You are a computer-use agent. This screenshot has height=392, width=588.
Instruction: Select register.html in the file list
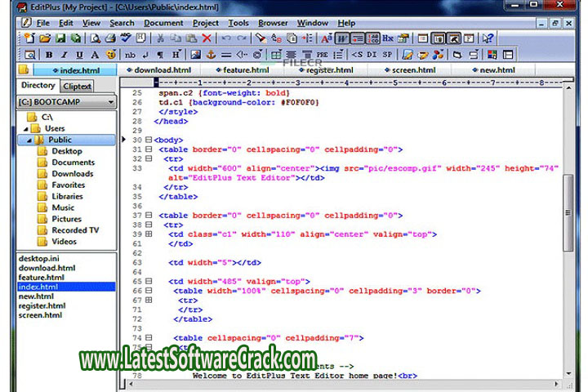pos(41,305)
